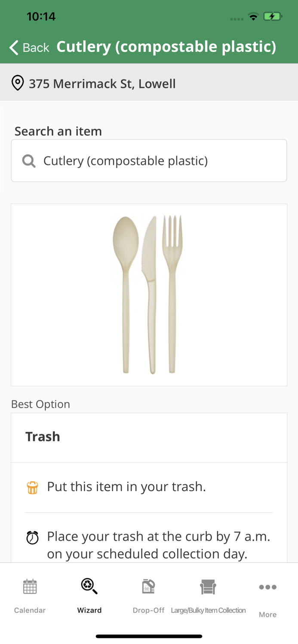Image resolution: width=298 pixels, height=644 pixels.
Task: Click the magnifying glass in the search bar
Action: [28, 161]
